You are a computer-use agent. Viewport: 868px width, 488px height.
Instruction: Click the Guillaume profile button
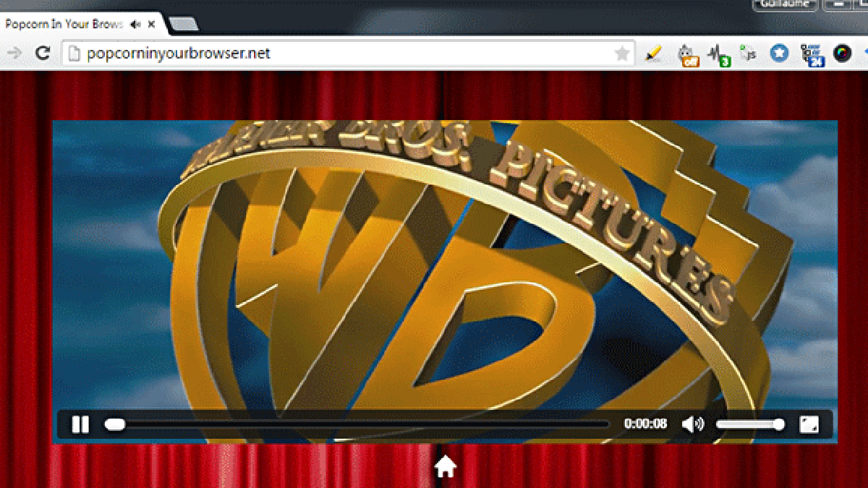[x=785, y=4]
